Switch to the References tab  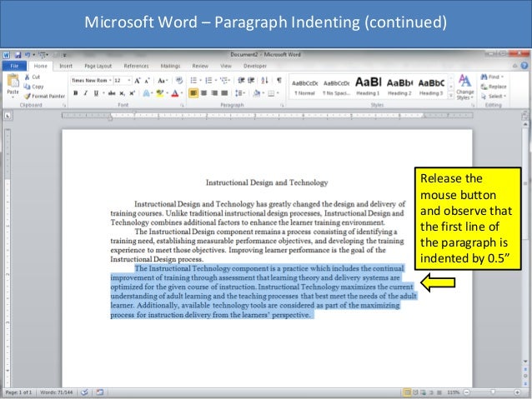click(x=136, y=66)
